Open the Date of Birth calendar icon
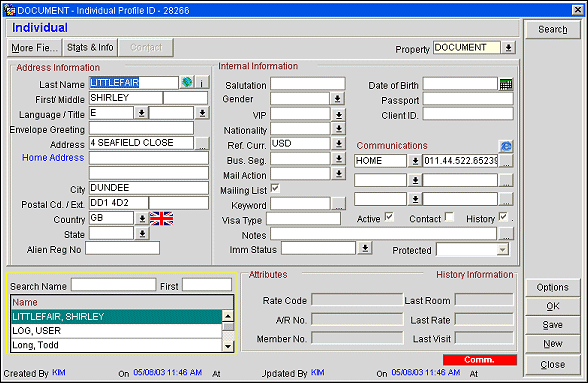588x383 pixels. click(506, 84)
